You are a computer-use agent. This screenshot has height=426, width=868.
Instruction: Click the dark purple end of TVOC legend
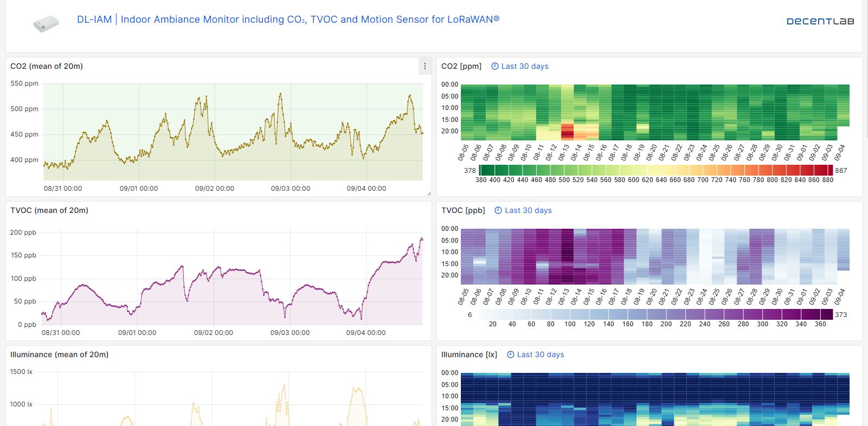coord(826,314)
